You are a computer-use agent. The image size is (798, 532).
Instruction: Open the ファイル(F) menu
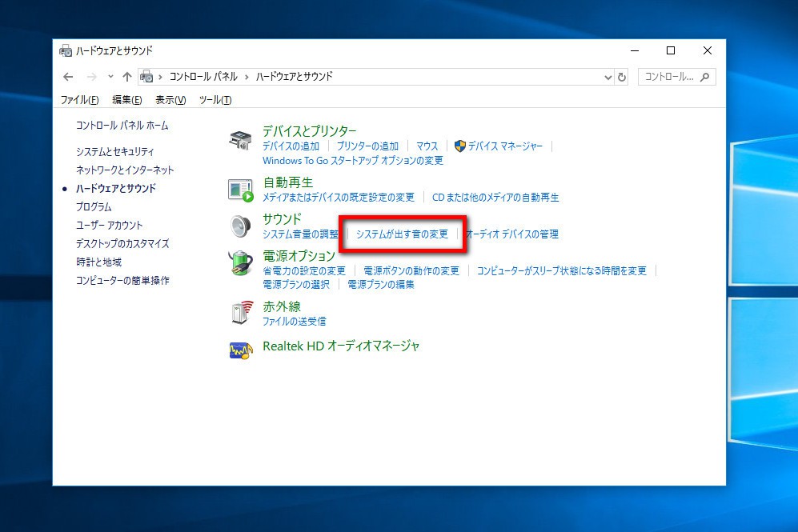(x=79, y=100)
